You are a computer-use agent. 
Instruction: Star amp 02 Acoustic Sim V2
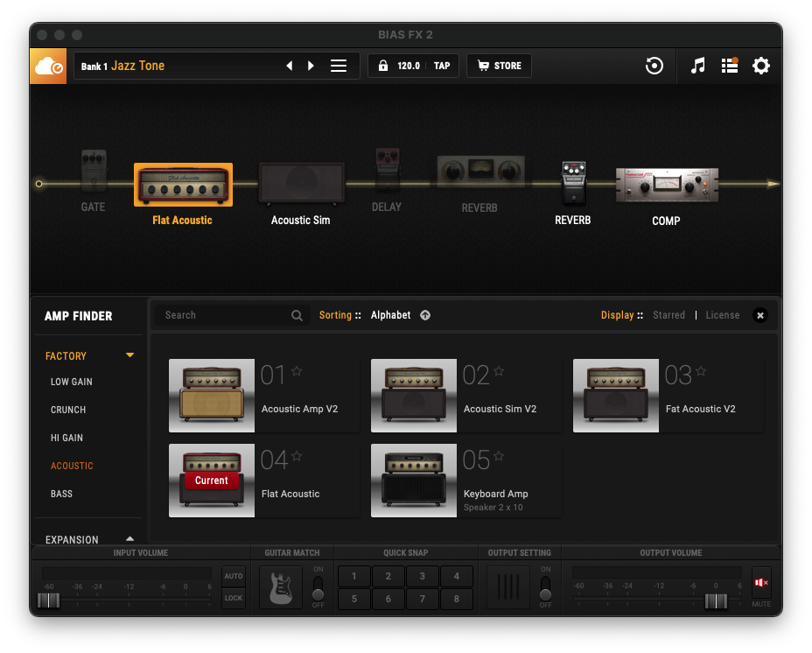click(499, 371)
